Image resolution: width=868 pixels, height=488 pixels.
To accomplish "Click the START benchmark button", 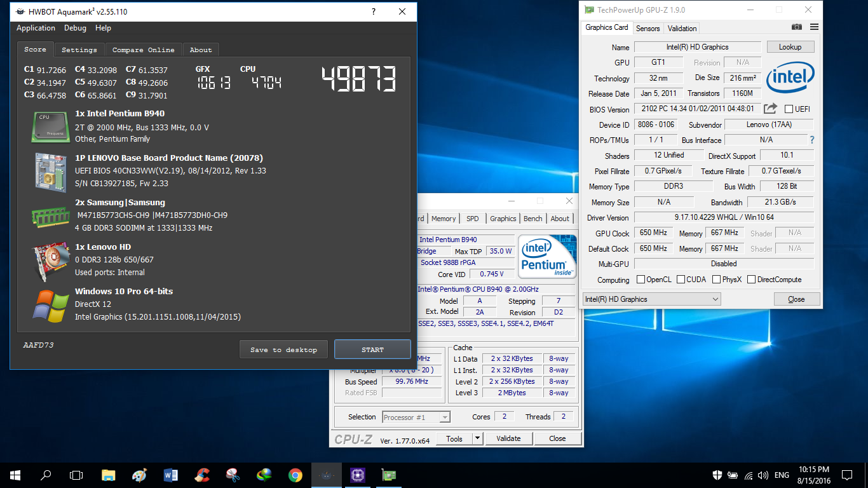I will tap(372, 349).
